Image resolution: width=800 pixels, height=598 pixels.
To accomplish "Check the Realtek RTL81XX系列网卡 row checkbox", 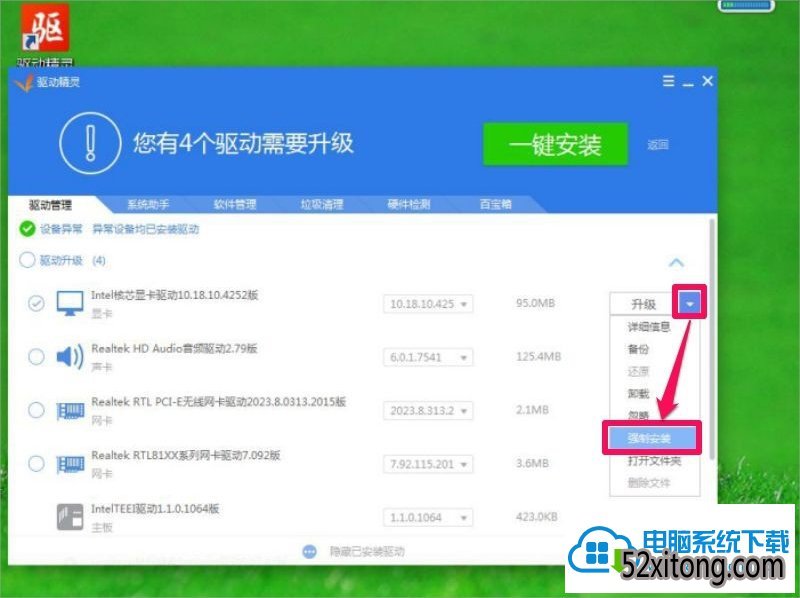I will (36, 464).
